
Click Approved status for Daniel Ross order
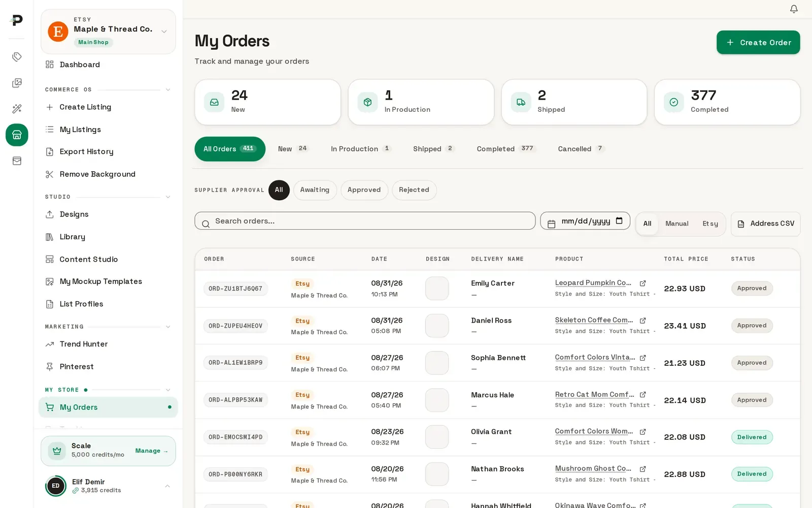752,326
